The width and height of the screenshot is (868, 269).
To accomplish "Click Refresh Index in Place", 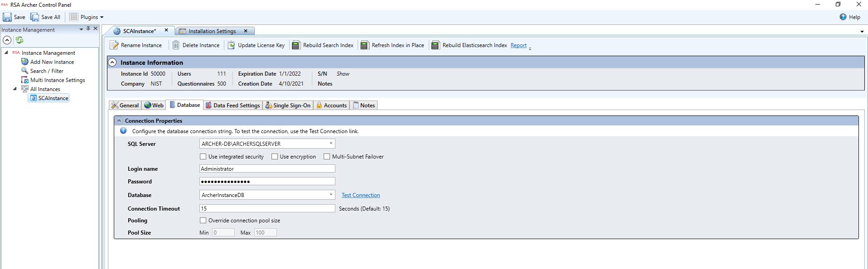I will point(393,45).
